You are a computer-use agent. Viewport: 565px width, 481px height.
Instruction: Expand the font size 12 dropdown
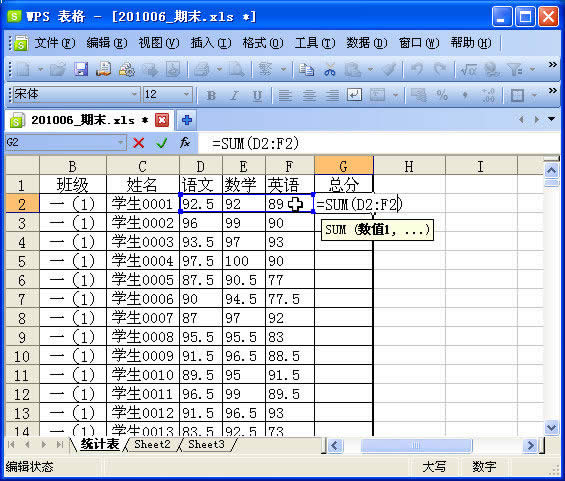(186, 94)
